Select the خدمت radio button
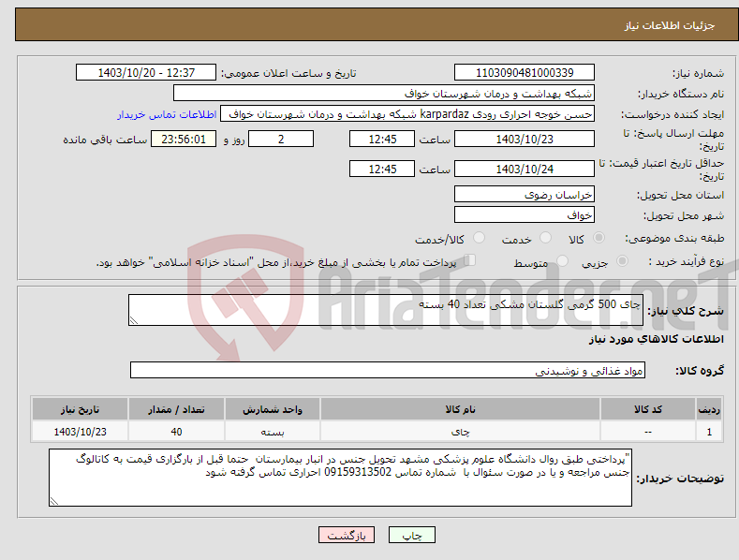 pos(545,238)
